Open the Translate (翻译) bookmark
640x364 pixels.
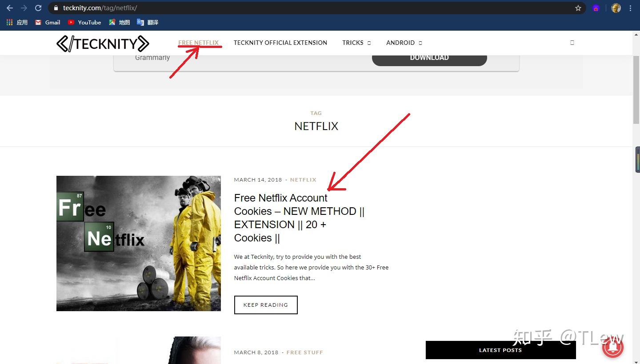pyautogui.click(x=148, y=22)
